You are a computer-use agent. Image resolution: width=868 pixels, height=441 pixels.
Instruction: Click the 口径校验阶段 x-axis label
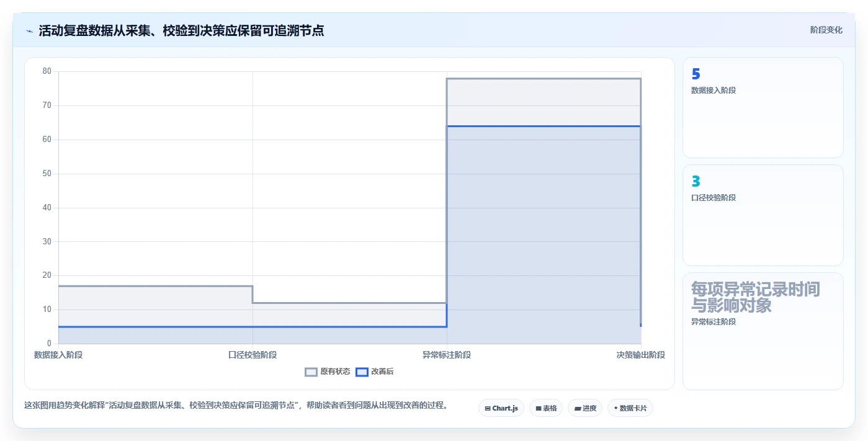(x=253, y=355)
